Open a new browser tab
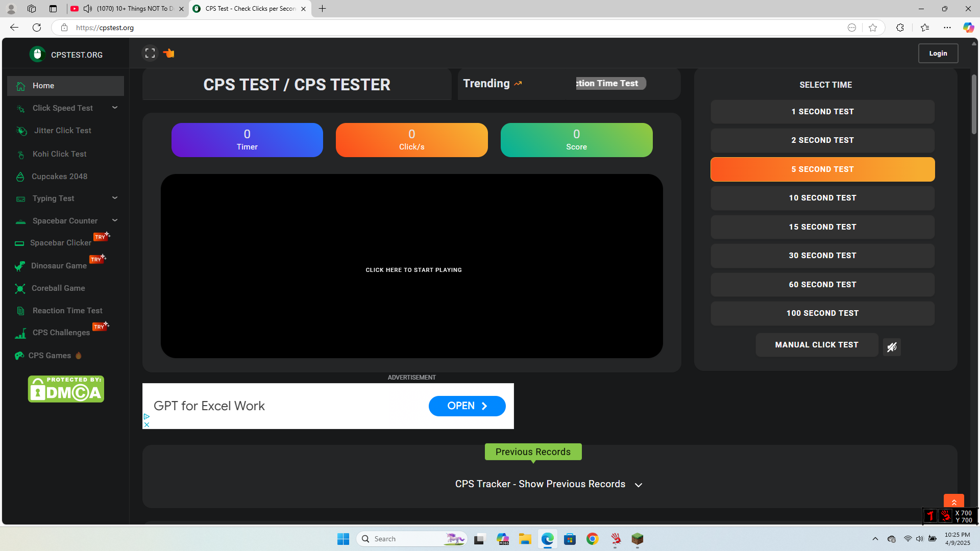Image resolution: width=980 pixels, height=551 pixels. [322, 9]
